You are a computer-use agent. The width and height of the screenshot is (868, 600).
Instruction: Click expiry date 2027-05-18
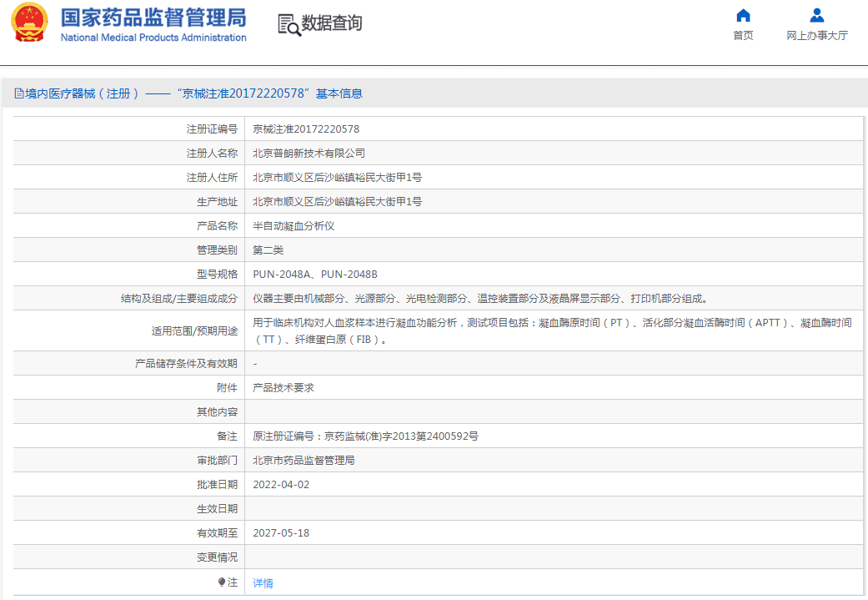pyautogui.click(x=281, y=533)
